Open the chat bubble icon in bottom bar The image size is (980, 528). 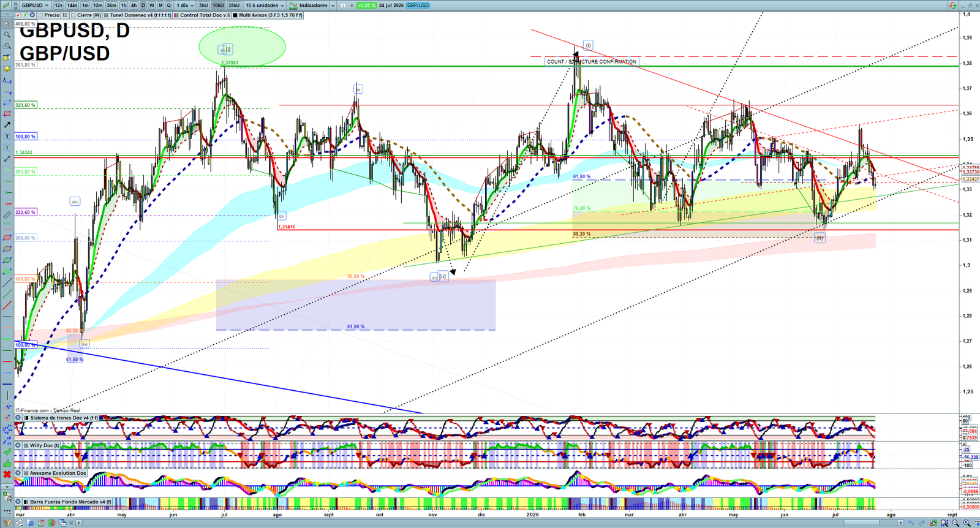[x=30, y=523]
